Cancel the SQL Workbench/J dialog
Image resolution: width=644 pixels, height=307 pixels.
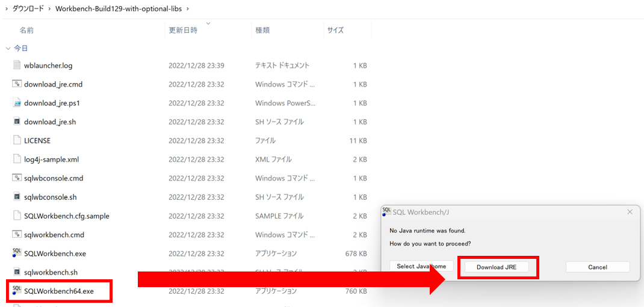click(598, 267)
